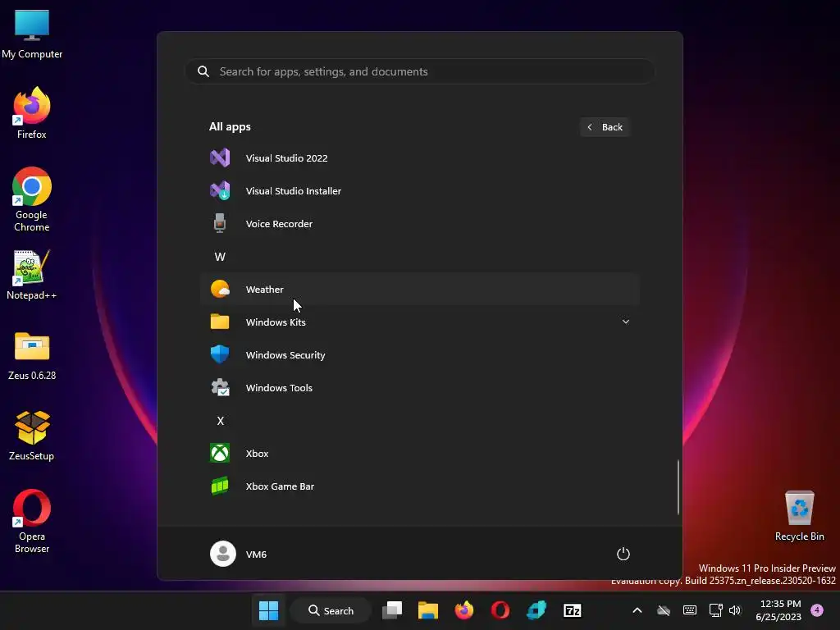840x630 pixels.
Task: Open the VM6 user account menu
Action: tap(239, 554)
